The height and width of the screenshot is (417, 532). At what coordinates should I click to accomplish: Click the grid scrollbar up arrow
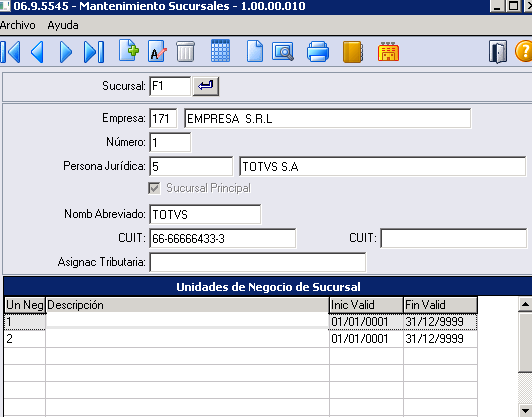(525, 304)
